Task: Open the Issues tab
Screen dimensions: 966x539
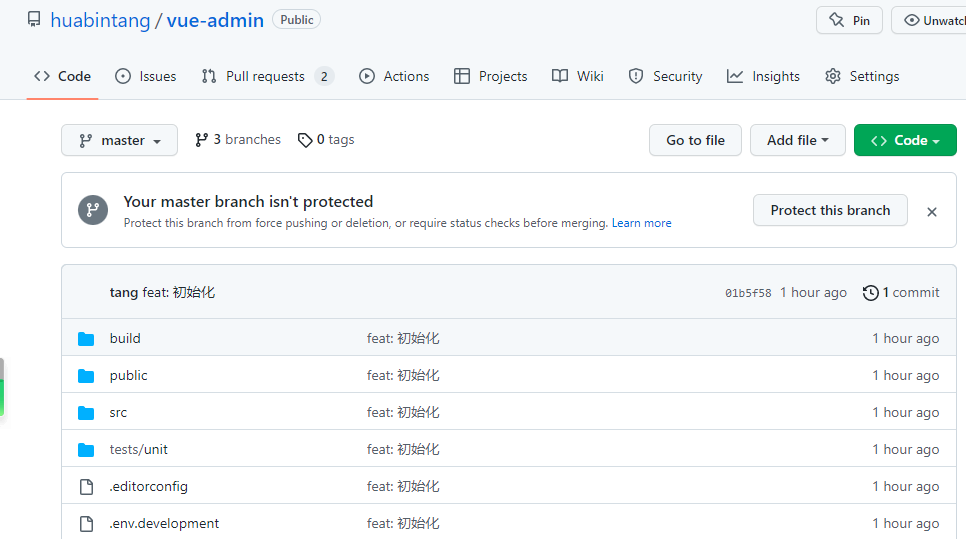Action: tap(145, 76)
